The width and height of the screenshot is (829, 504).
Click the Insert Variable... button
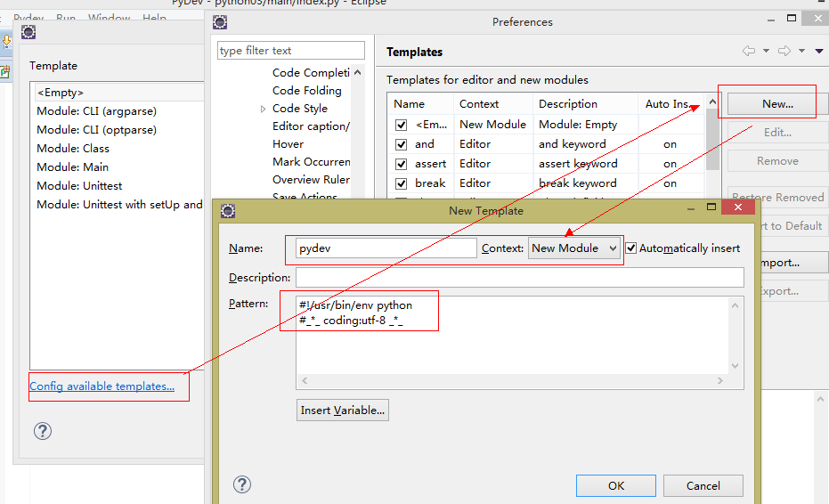(x=343, y=410)
